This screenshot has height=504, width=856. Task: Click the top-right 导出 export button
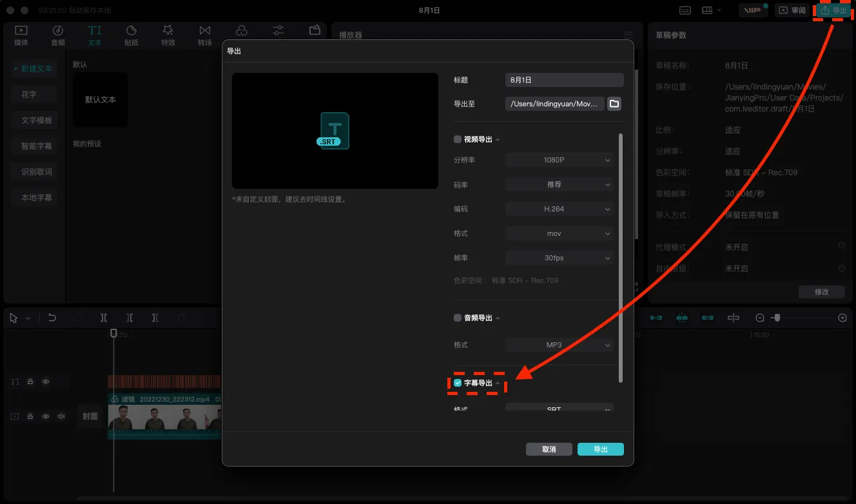point(833,10)
